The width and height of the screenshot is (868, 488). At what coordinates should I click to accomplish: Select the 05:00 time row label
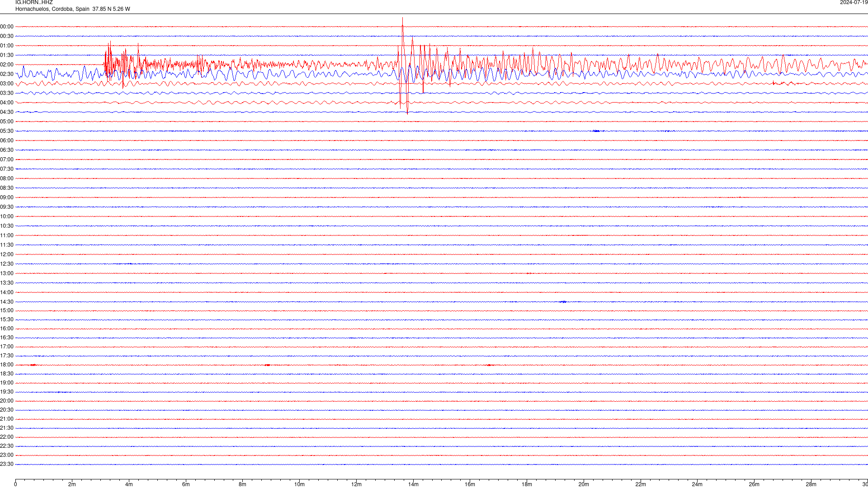(7, 122)
